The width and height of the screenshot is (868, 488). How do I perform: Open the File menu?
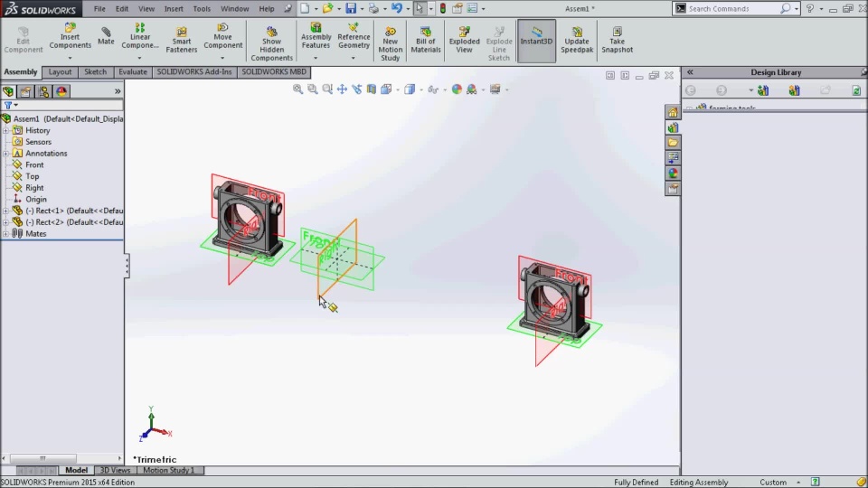(x=99, y=9)
